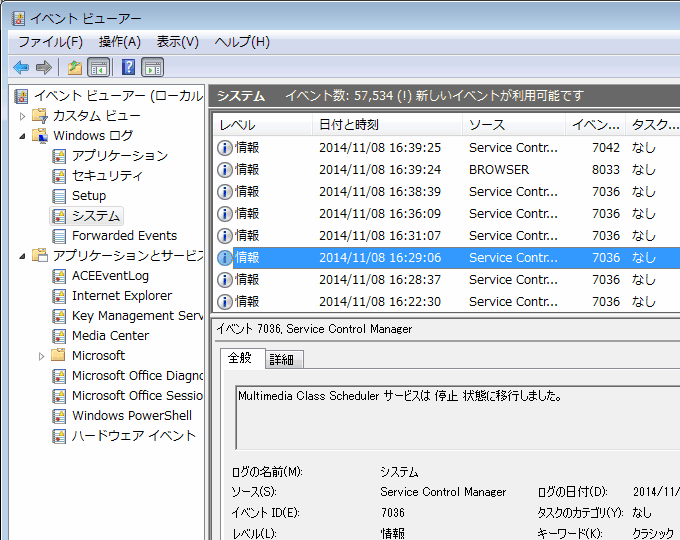Expand the カスタム ビュー tree node
Viewport: 680px width, 540px height.
(23, 116)
